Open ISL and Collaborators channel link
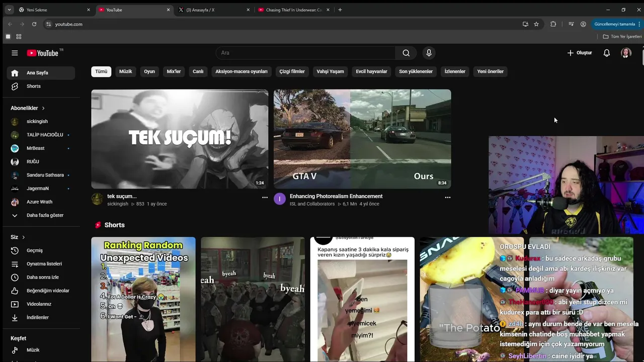This screenshot has height=362, width=644. coord(312,204)
